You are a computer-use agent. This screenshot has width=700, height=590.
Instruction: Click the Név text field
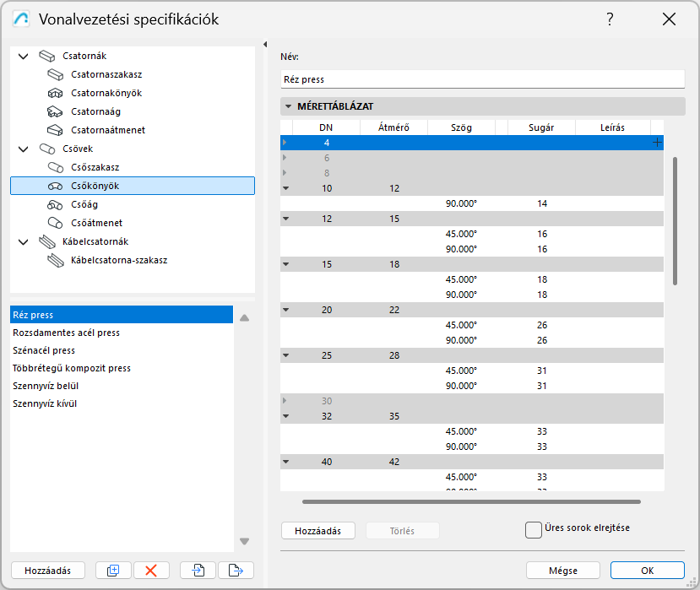tap(482, 79)
